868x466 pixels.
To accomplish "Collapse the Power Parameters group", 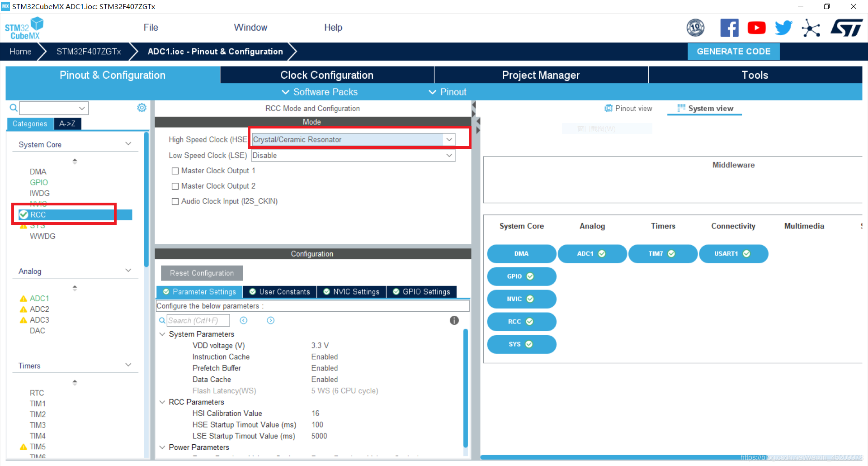I will [x=162, y=447].
